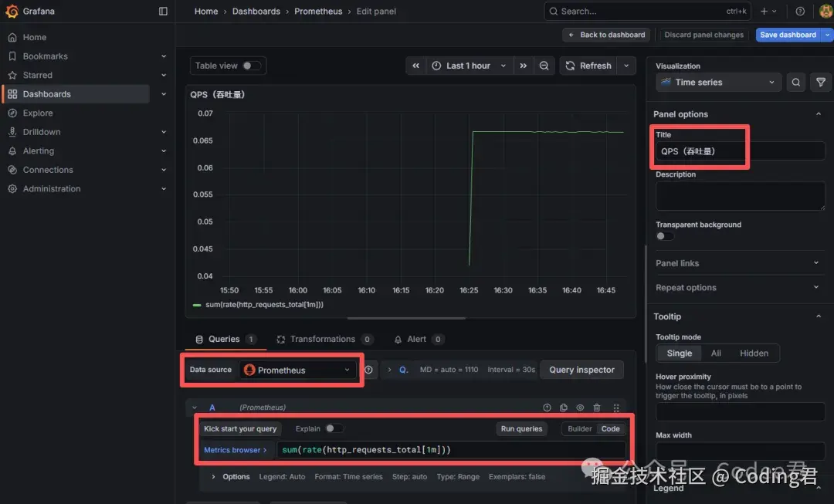Select Single tooltip mode
The width and height of the screenshot is (834, 504).
(680, 353)
